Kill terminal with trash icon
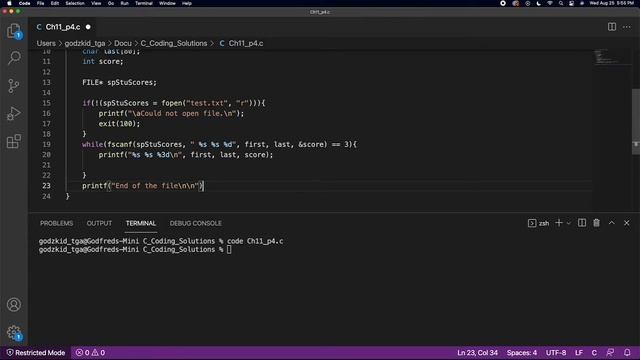 (x=596, y=223)
